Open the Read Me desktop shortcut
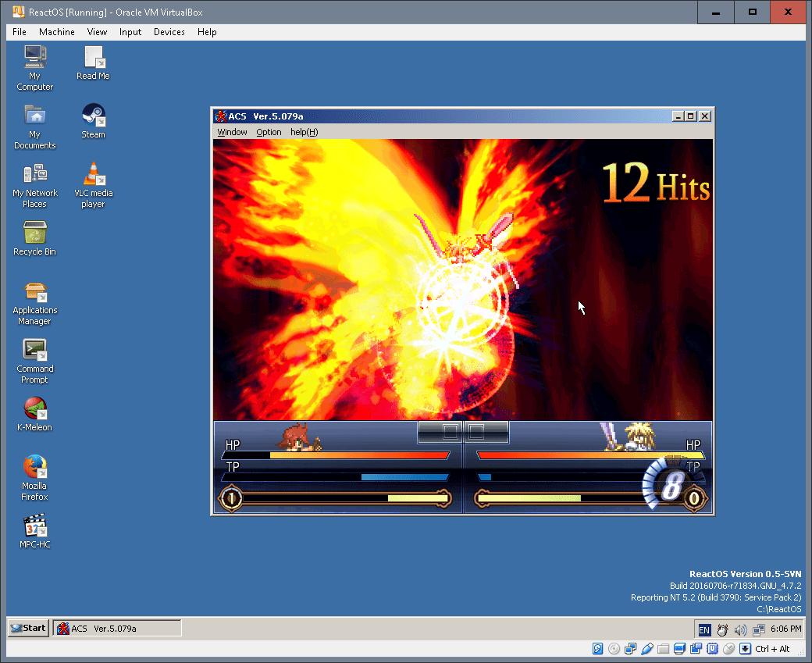This screenshot has height=663, width=812. tap(93, 62)
